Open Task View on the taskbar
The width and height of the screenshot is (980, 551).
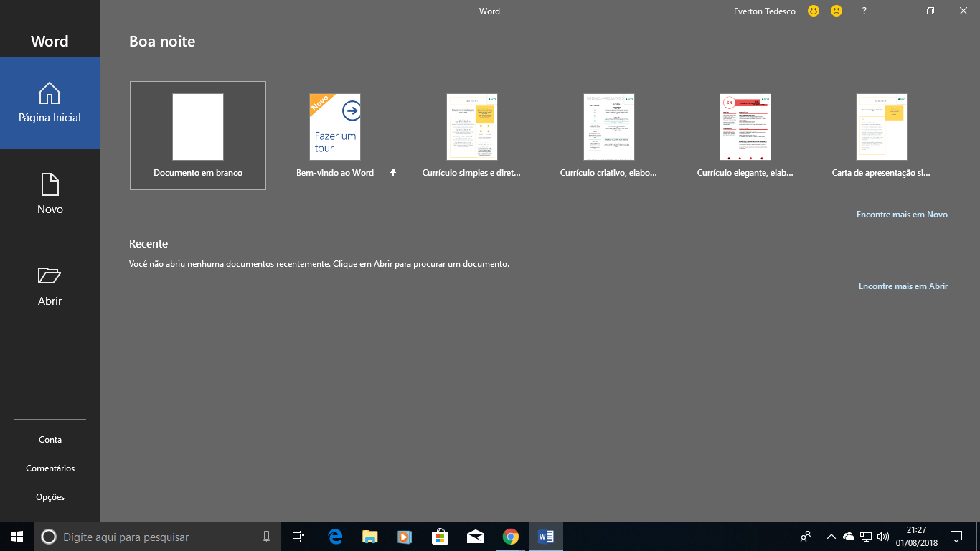tap(298, 537)
